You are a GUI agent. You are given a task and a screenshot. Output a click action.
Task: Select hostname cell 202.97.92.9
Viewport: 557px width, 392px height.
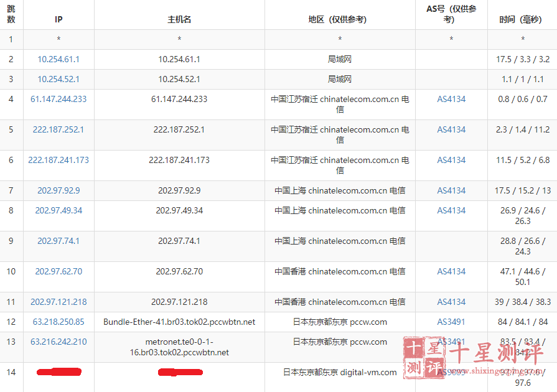click(x=179, y=190)
